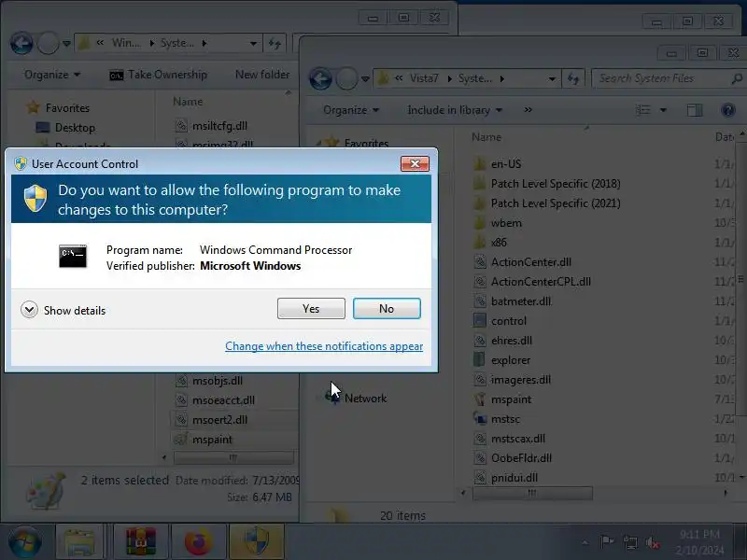Open WinRAR from the taskbar
The width and height of the screenshot is (747, 560).
tap(141, 542)
